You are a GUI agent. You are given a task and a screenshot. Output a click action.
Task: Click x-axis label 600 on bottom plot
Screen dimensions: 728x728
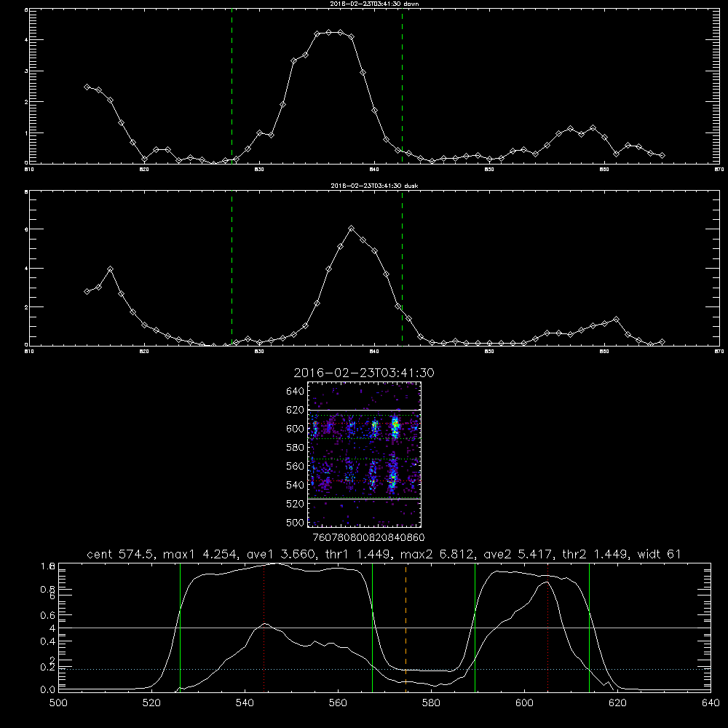pos(524,703)
